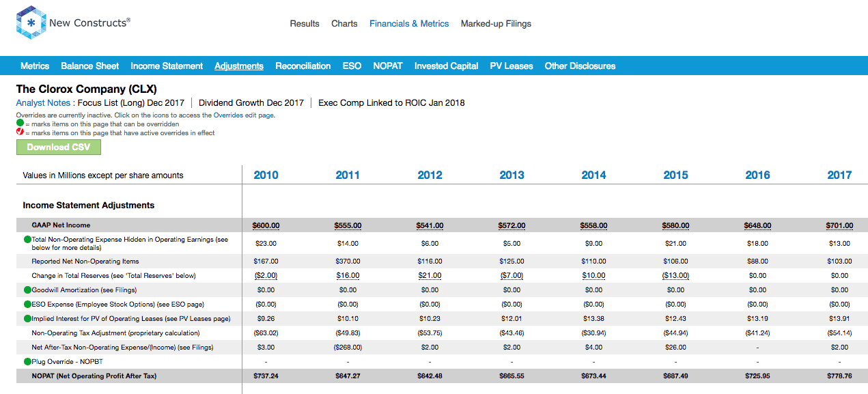
Task: Switch to the Invested Capital tab
Action: point(446,66)
